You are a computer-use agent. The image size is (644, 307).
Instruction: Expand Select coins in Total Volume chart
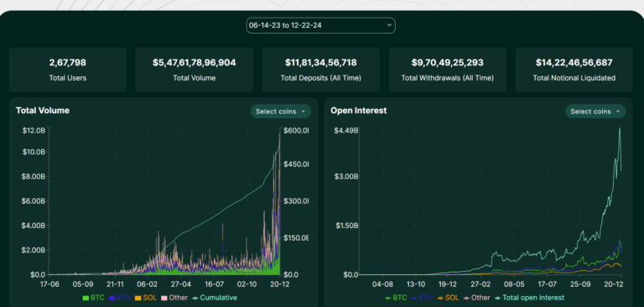pyautogui.click(x=281, y=112)
